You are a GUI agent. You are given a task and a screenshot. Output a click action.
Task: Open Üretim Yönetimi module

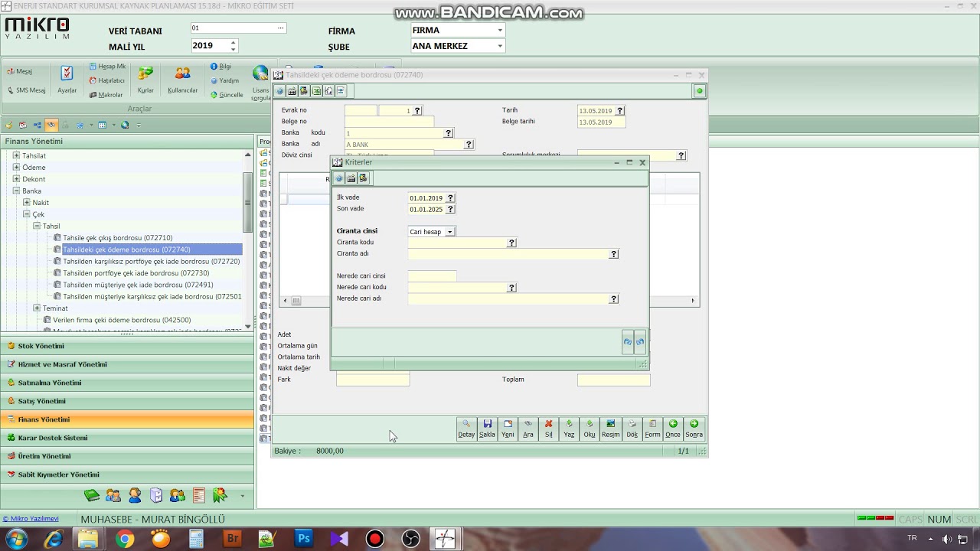click(x=127, y=456)
